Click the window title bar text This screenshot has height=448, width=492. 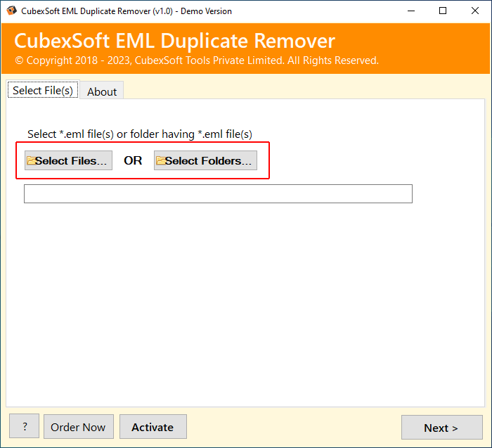[127, 11]
